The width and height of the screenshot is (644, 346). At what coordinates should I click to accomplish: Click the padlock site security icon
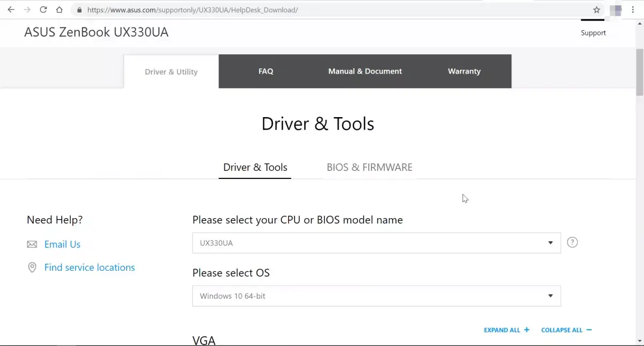79,10
